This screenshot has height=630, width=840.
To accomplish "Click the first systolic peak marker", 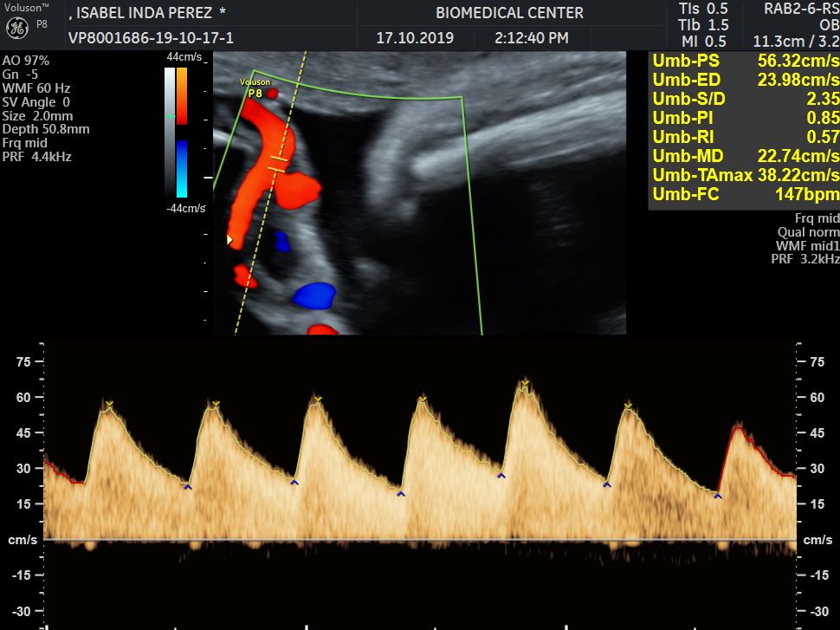I will click(109, 404).
